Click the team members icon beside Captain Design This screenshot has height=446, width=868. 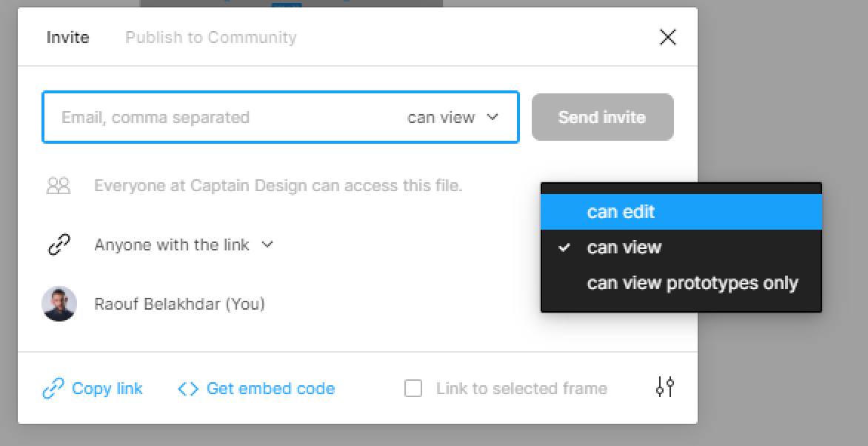click(x=59, y=185)
